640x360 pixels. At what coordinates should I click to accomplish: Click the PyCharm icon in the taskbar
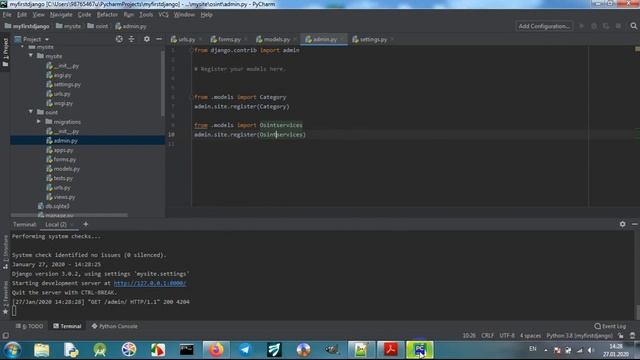(420, 350)
